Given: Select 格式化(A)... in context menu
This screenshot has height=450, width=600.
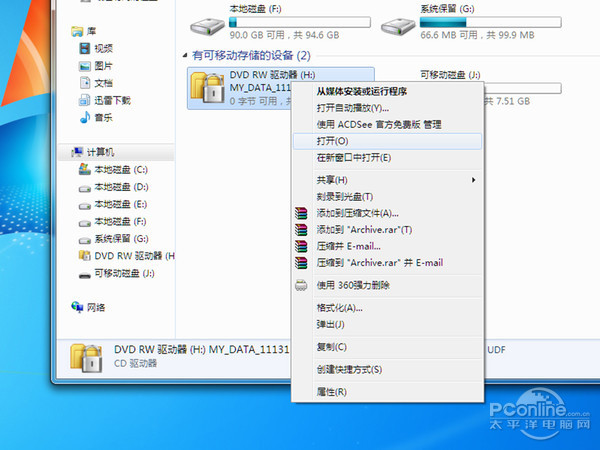Looking at the screenshot, I should pos(387,308).
